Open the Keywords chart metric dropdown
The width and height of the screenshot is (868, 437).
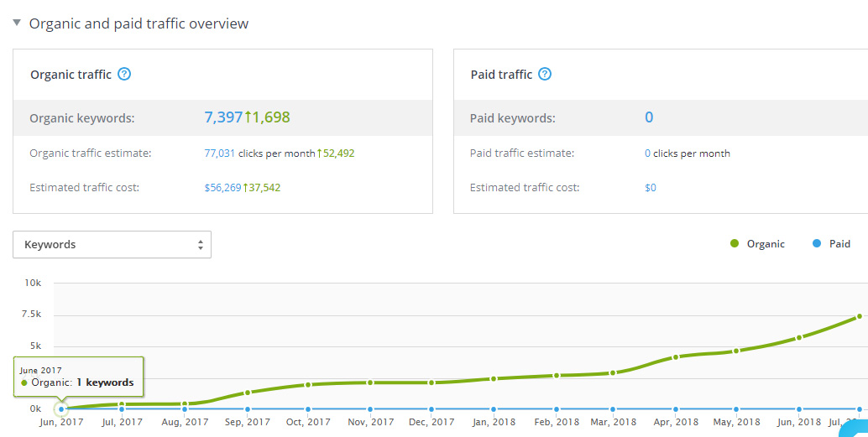[x=112, y=244]
